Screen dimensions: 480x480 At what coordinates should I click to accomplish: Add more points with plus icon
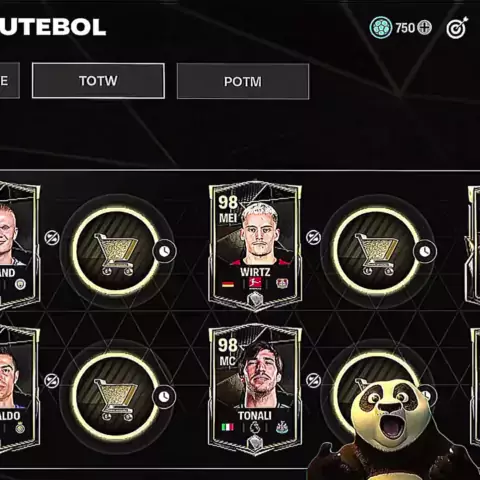point(425,28)
